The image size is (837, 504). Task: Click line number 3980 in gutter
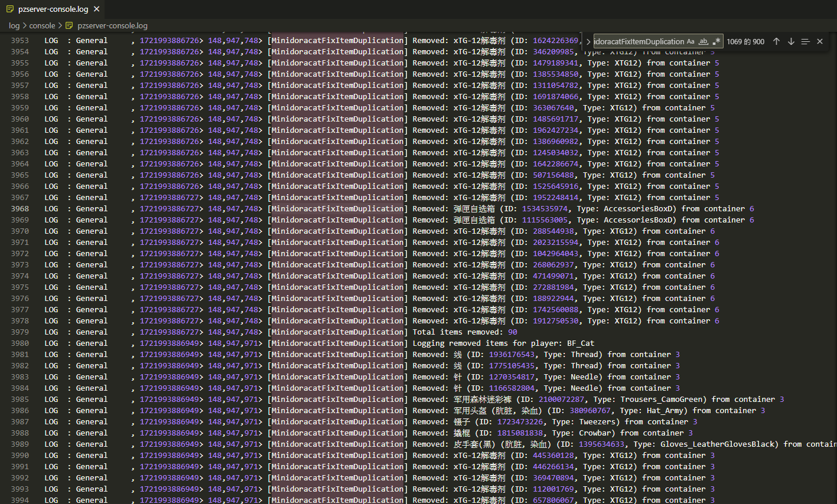point(19,343)
